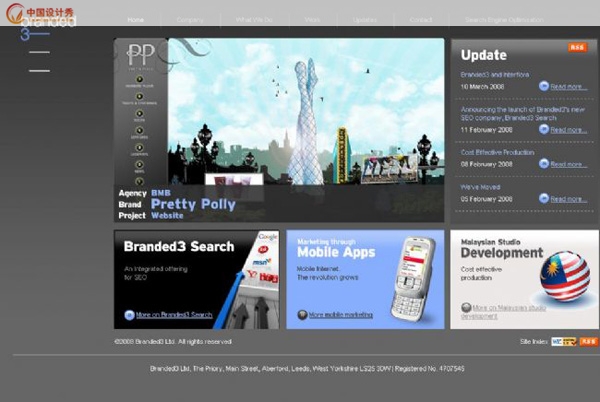Click the arrow icon before More on Branded3 Search
Viewport: 600px width, 402px height.
click(129, 315)
